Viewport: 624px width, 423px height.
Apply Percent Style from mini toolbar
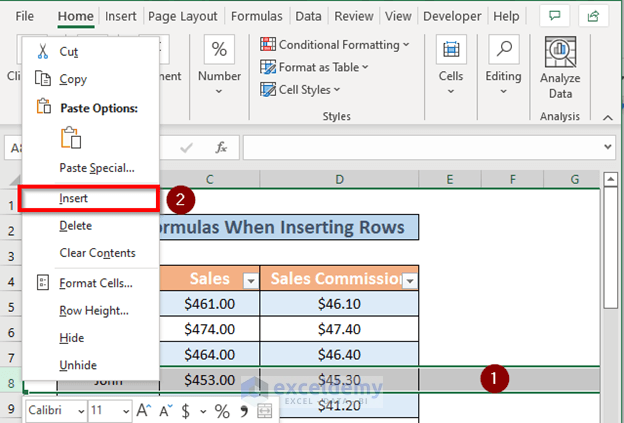point(222,411)
